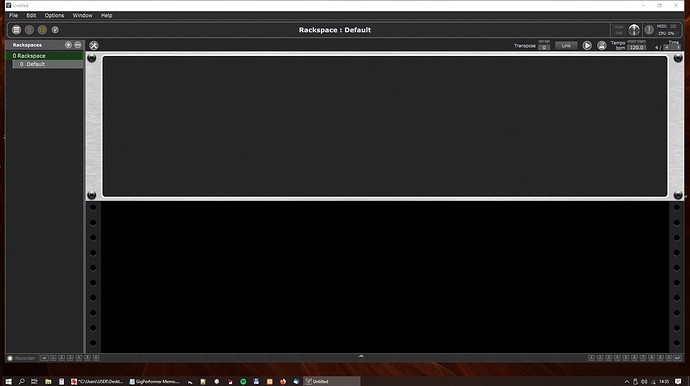Open File Explorer from taskbar

(x=48, y=382)
